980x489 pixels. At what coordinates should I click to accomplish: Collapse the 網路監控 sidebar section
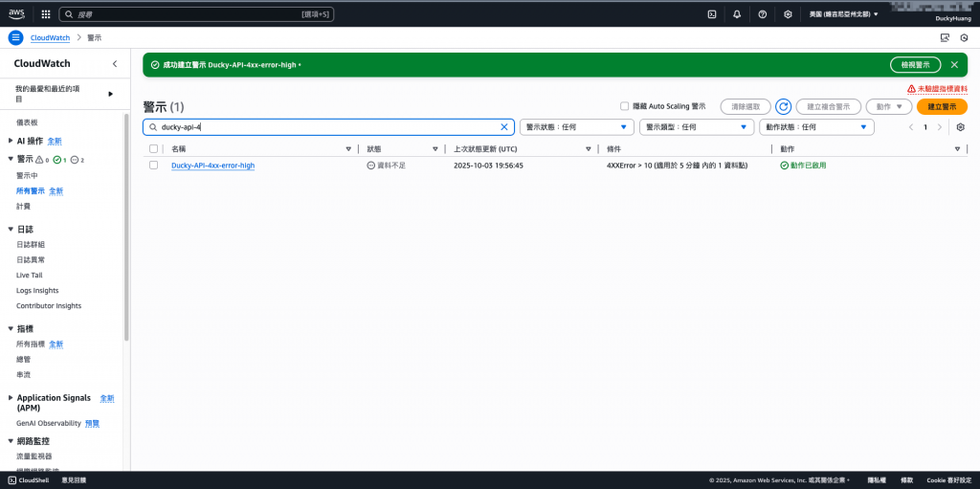pyautogui.click(x=11, y=441)
